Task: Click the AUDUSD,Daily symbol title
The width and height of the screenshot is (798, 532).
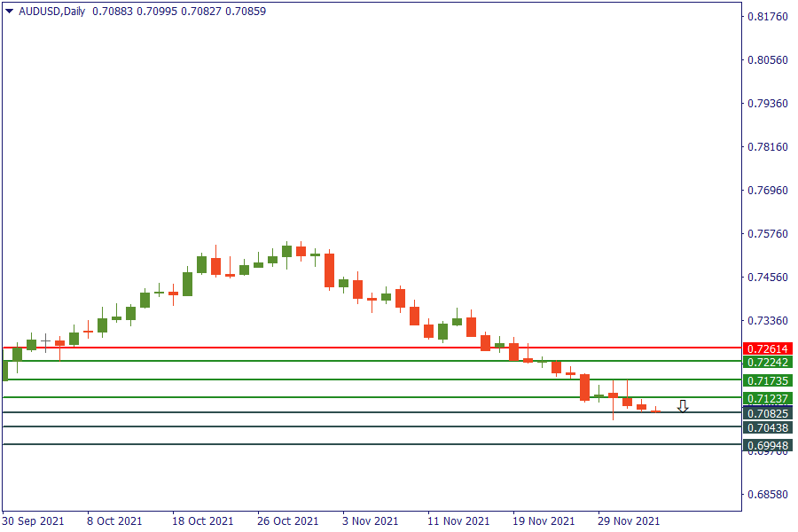Action: tap(52, 12)
